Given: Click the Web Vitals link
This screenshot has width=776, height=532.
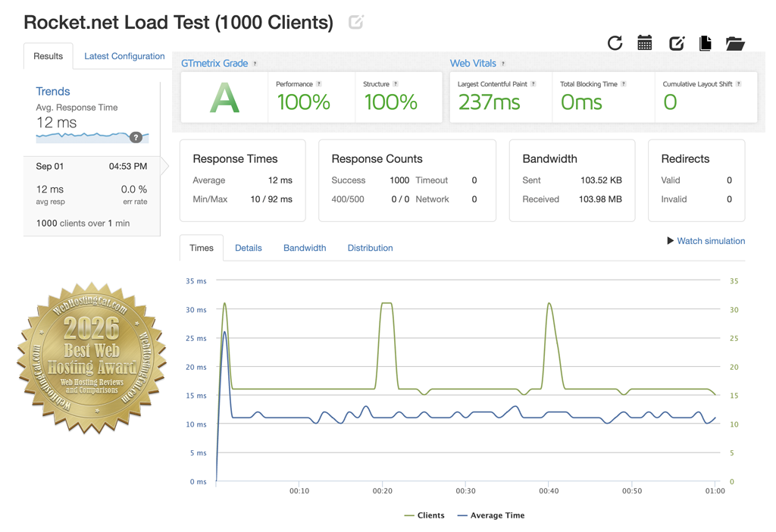Looking at the screenshot, I should click(473, 64).
